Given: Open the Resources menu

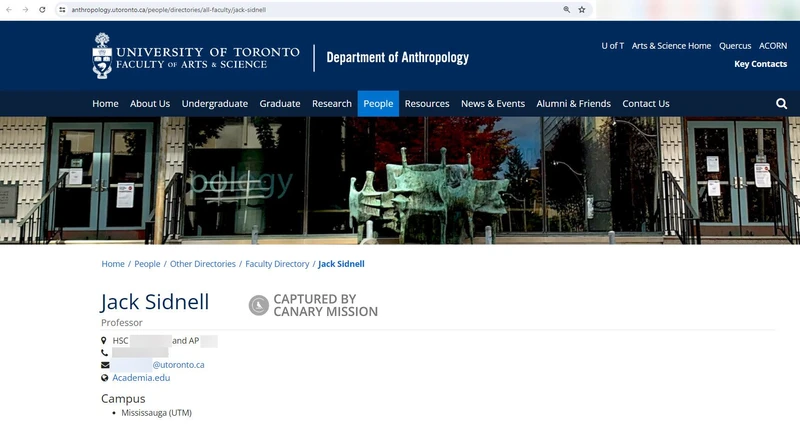Looking at the screenshot, I should point(427,104).
